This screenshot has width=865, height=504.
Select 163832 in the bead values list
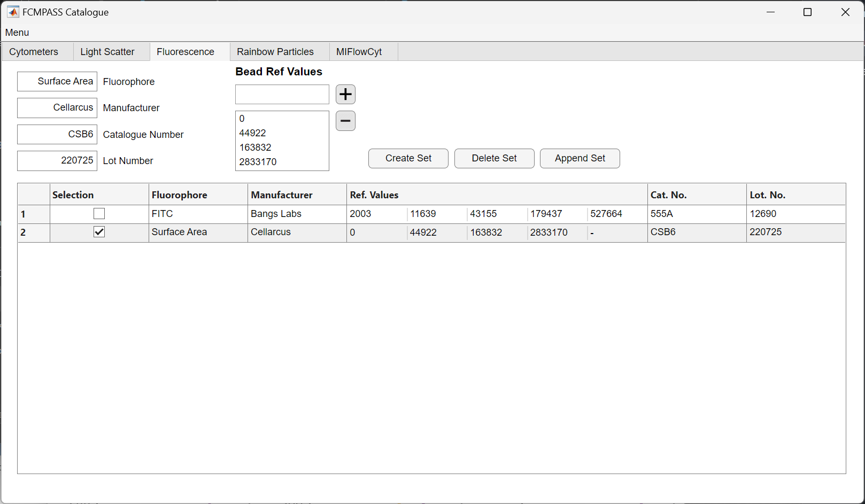[x=282, y=148]
